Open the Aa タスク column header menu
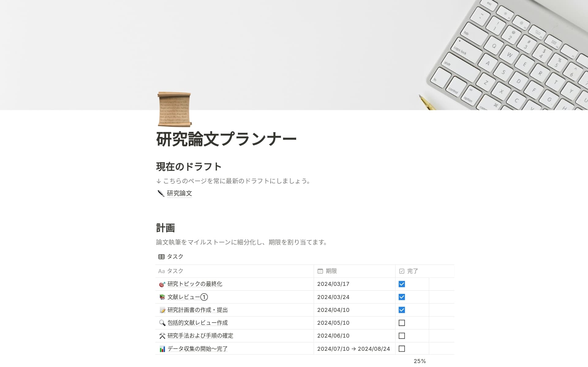The width and height of the screenshot is (588, 367). pos(175,271)
